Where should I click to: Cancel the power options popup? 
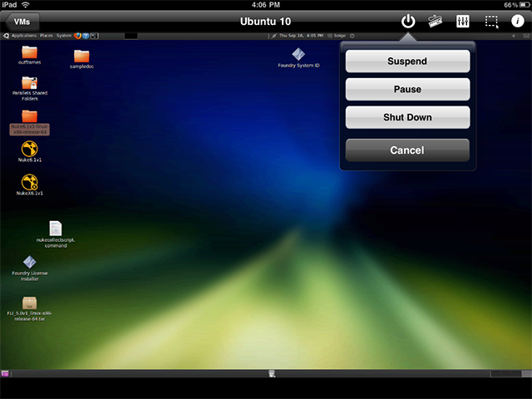coord(407,150)
